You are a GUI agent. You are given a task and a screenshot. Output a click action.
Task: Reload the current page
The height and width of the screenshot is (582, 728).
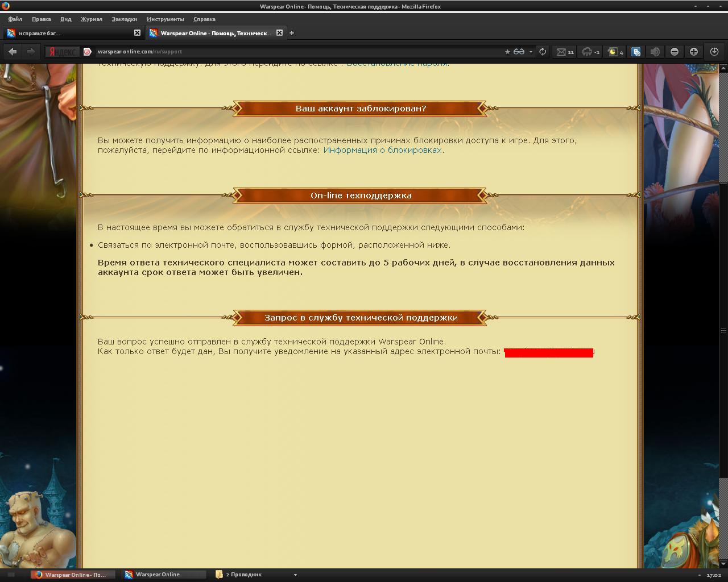pyautogui.click(x=543, y=52)
